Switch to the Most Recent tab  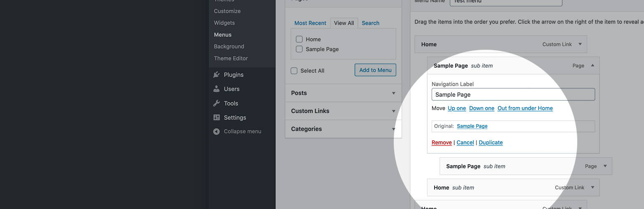coord(310,23)
